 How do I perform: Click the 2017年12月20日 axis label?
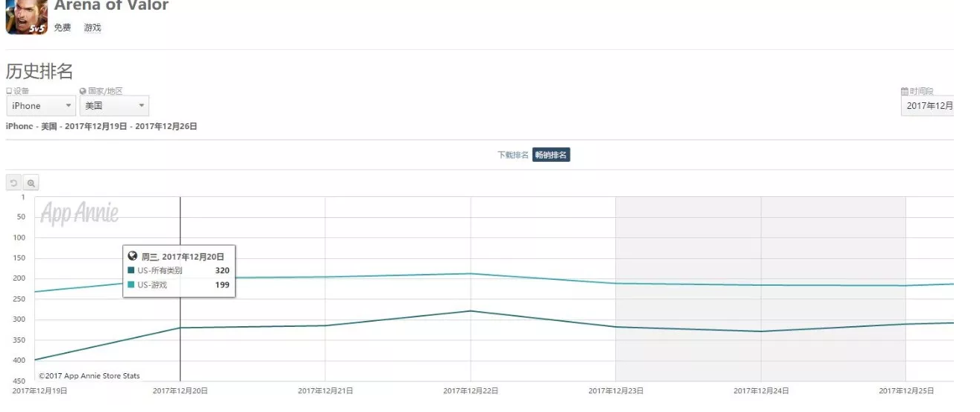[180, 390]
